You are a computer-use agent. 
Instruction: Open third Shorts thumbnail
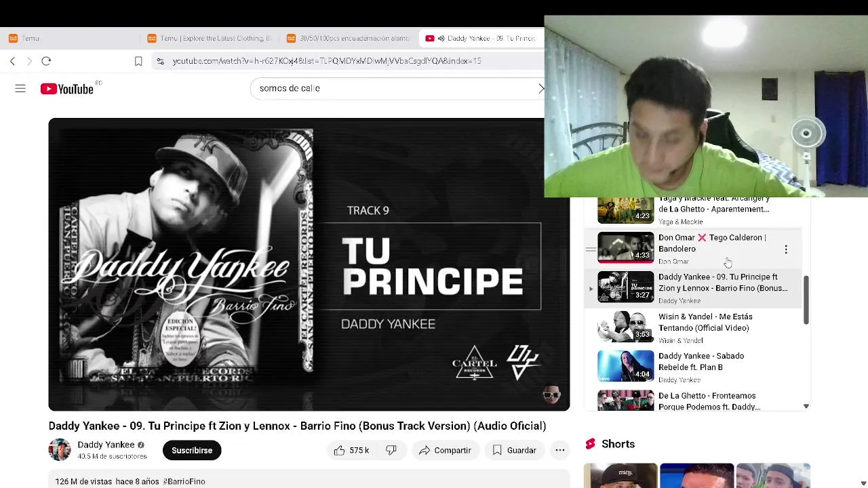(x=773, y=475)
